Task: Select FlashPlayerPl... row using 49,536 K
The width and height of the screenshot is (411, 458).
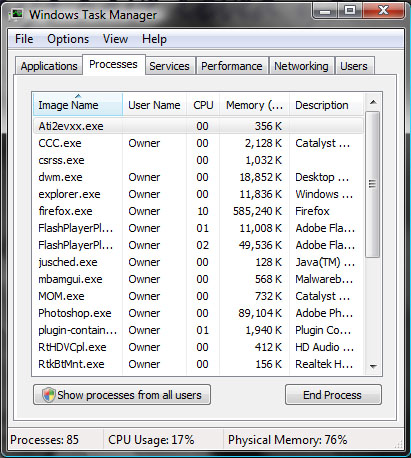Action: (198, 245)
